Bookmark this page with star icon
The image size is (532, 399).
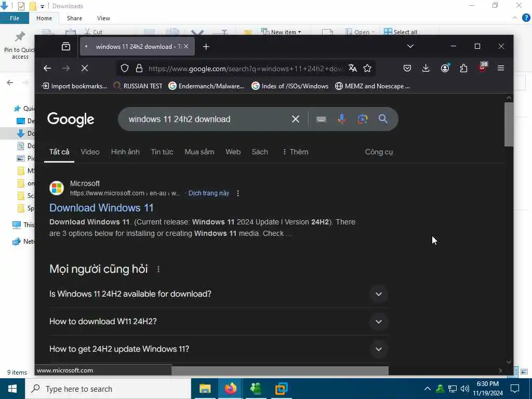tap(367, 68)
